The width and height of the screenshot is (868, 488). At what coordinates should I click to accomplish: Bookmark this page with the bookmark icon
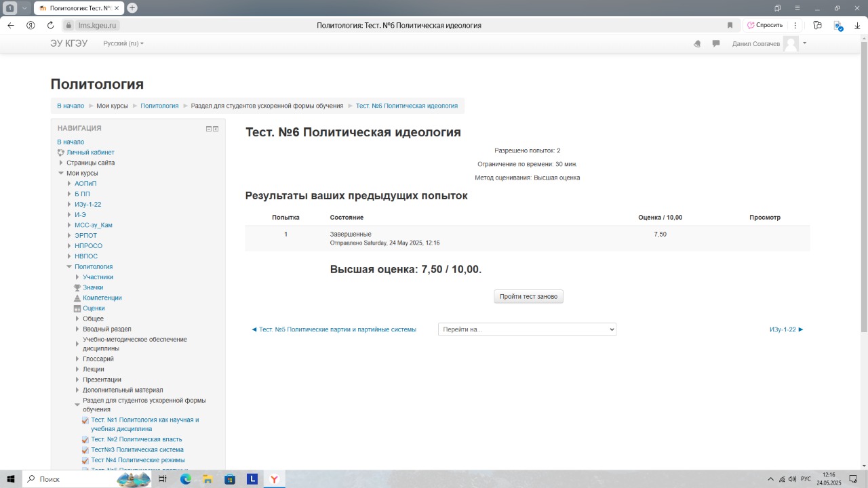pyautogui.click(x=730, y=25)
